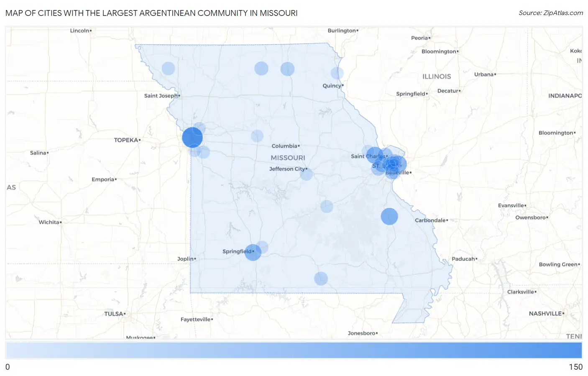
Task: Click the TOPEKA city label
Action: 126,140
